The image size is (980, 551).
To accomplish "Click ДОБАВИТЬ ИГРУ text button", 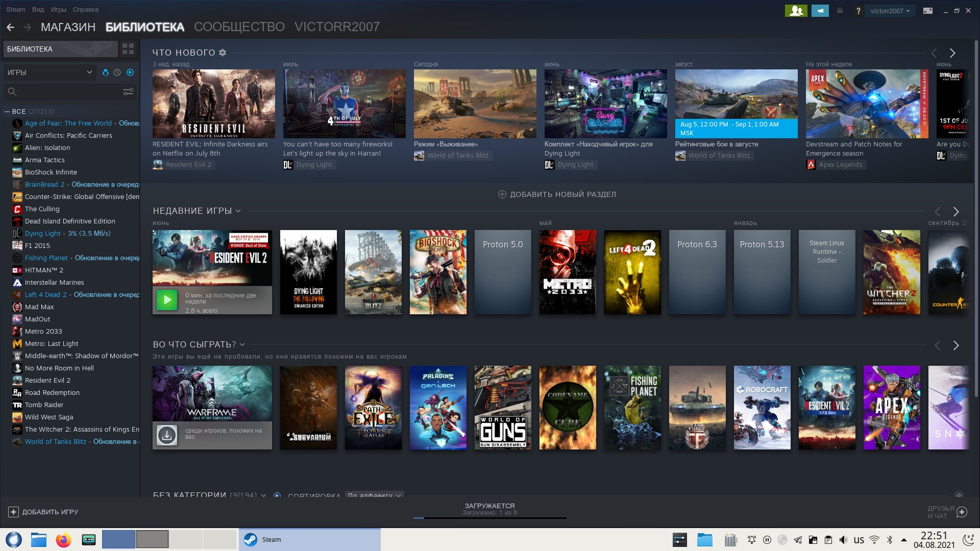I will (50, 512).
